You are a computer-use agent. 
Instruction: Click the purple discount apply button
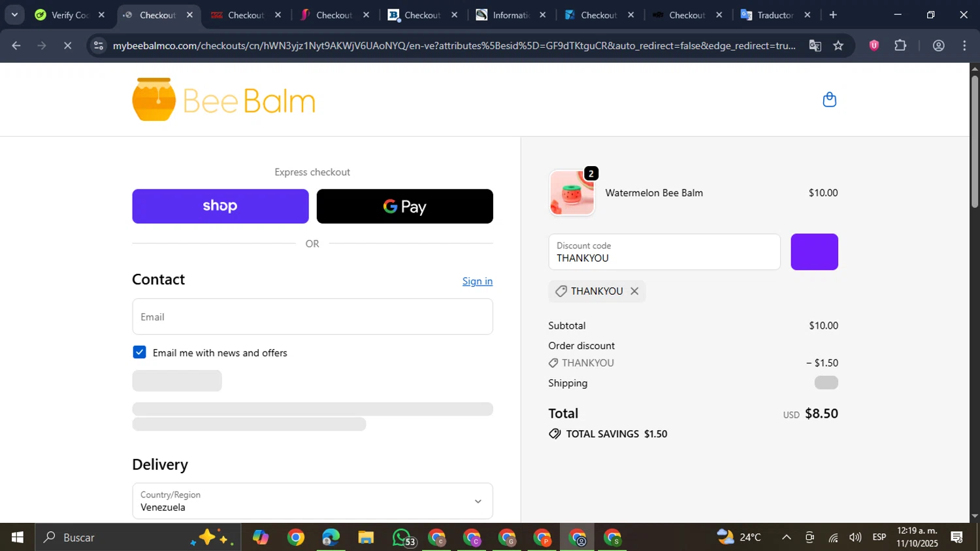[x=814, y=252]
